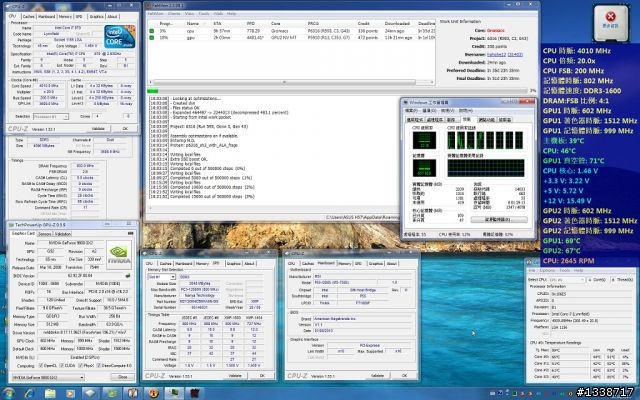Open Windows Explorer folder taskbar icon
Image resolution: width=640 pixels, height=400 pixels.
point(50,393)
